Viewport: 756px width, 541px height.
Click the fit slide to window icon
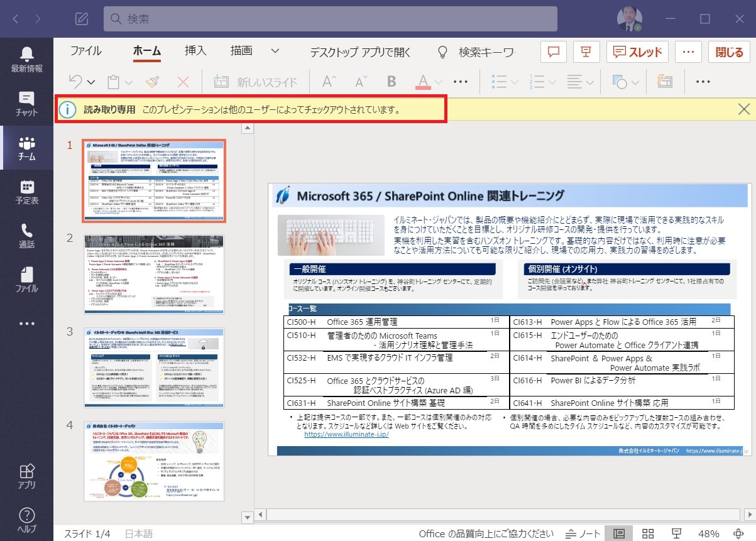(739, 533)
